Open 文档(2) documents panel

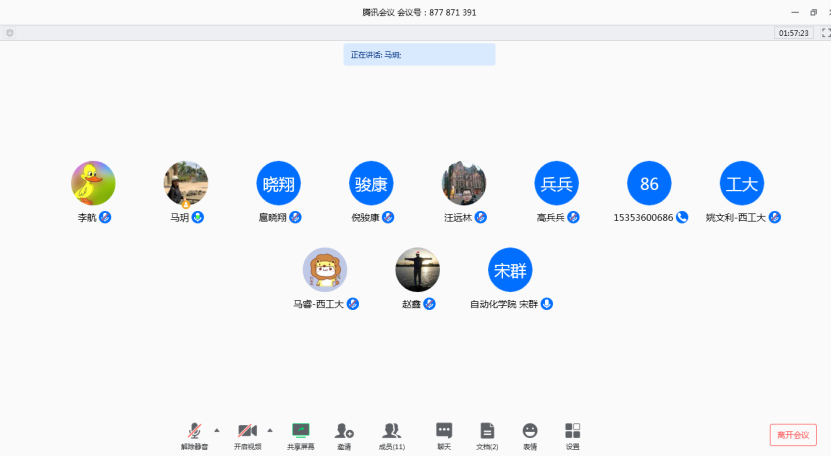point(487,434)
